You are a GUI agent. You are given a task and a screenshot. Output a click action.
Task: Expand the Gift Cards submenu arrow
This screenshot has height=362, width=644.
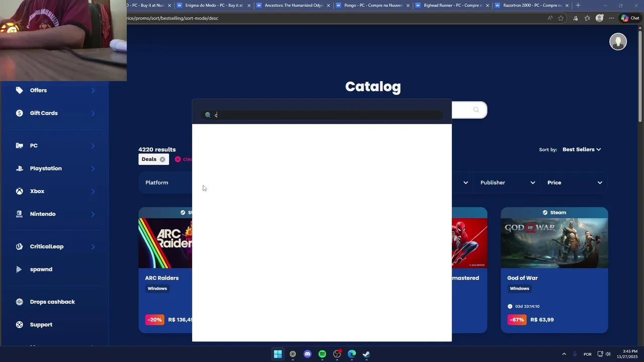click(93, 113)
